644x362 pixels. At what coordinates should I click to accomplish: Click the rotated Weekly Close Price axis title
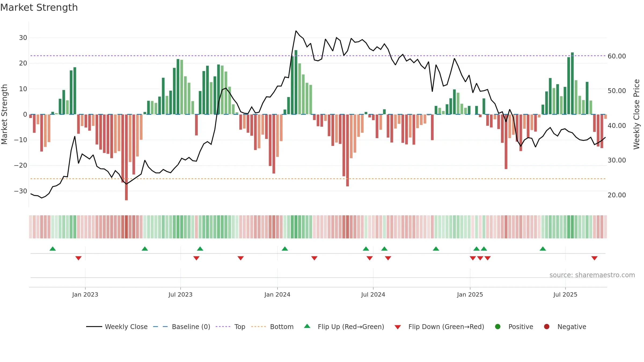point(636,114)
